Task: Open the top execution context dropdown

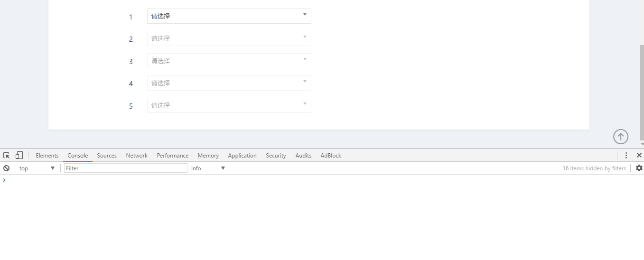Action: pyautogui.click(x=37, y=168)
